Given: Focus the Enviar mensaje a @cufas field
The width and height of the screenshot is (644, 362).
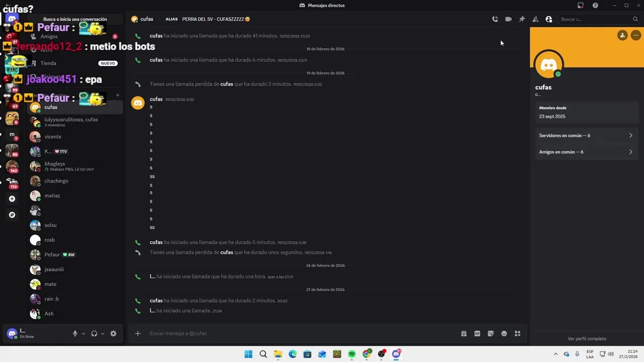Looking at the screenshot, I should (x=302, y=333).
